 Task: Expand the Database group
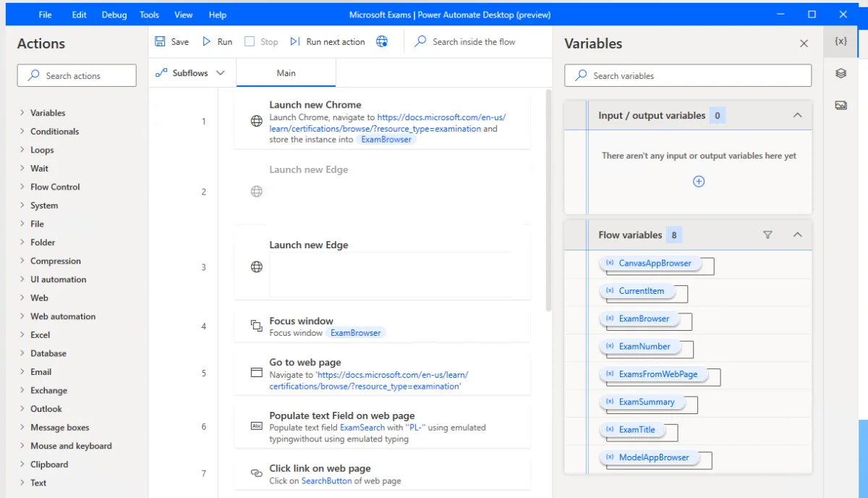[22, 353]
